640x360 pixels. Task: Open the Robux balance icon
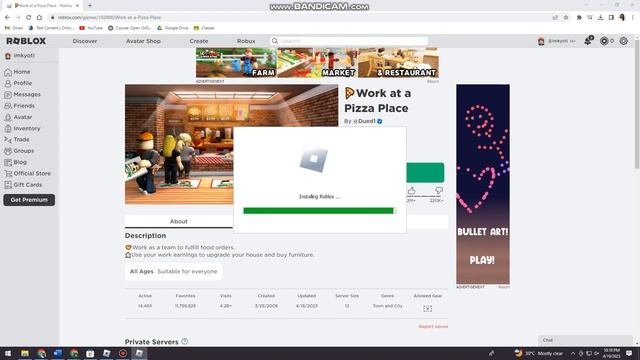point(604,41)
